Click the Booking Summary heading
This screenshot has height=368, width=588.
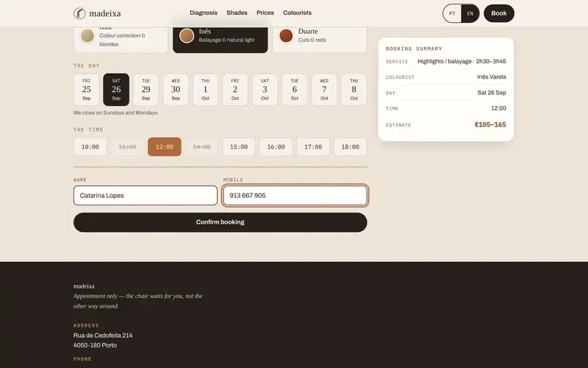click(414, 49)
